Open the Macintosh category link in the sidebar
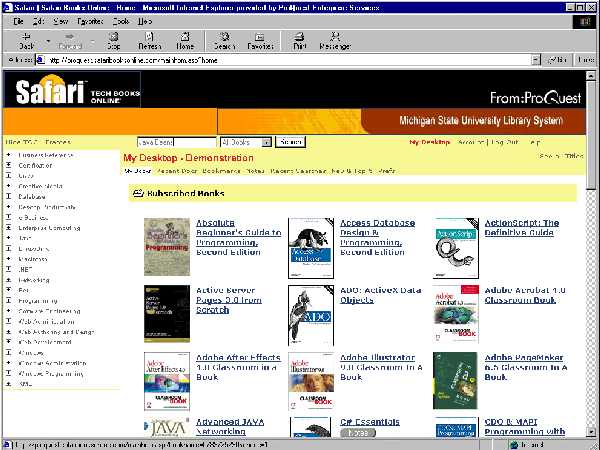This screenshot has width=600, height=450. [33, 259]
